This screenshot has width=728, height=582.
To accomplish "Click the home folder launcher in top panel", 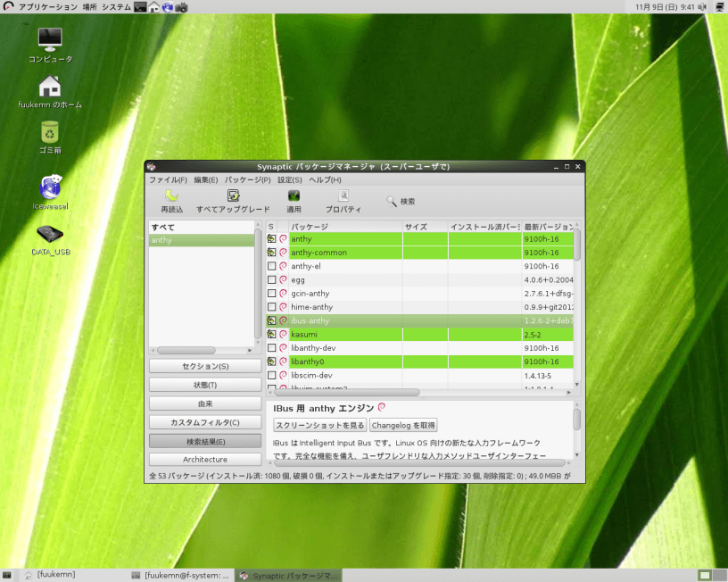I will [154, 7].
